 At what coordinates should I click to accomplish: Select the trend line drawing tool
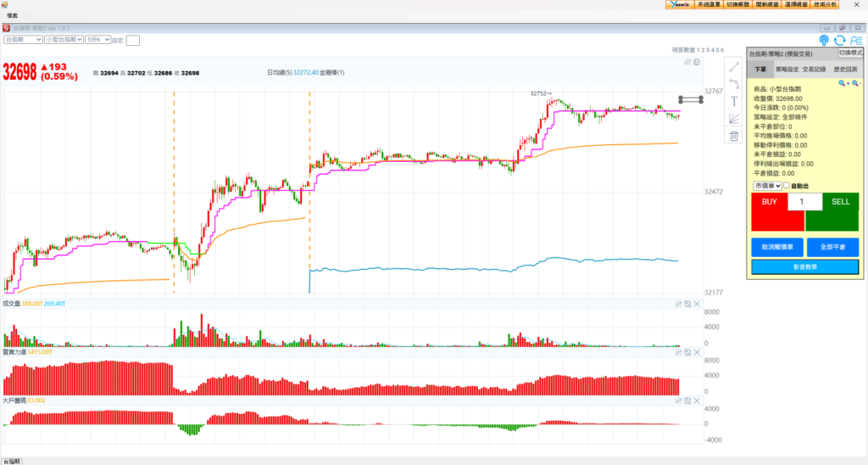tap(734, 67)
